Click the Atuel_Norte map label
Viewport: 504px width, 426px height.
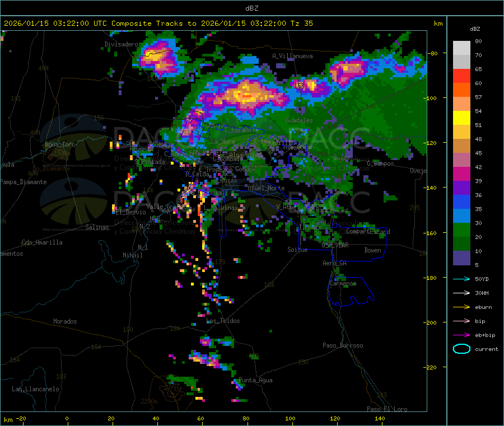266,188
